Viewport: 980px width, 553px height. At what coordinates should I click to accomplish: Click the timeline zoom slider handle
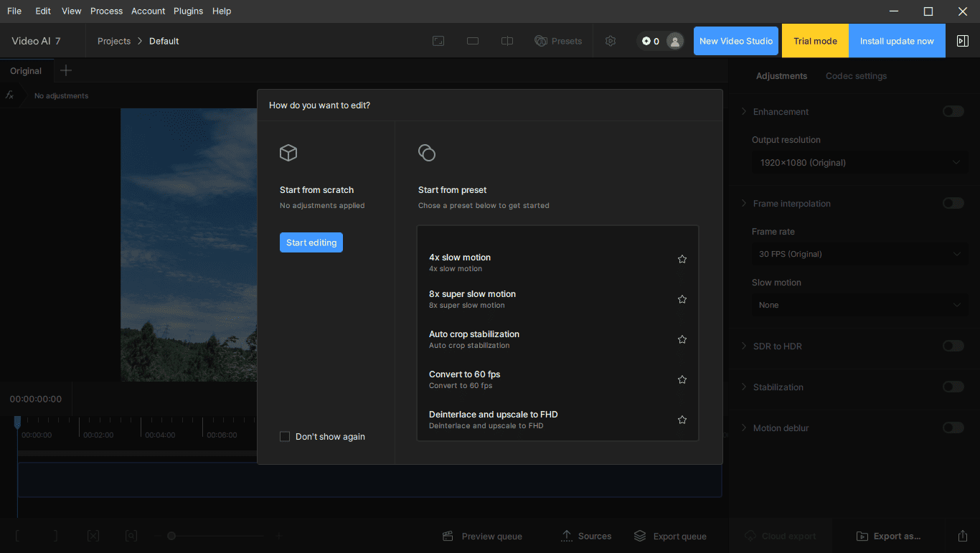(x=171, y=536)
